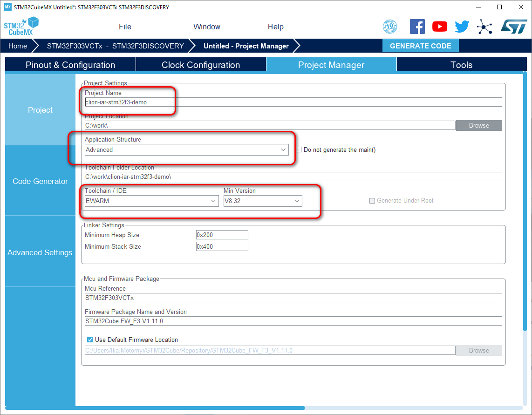The image size is (532, 415).
Task: Click the Mcu Reference field
Action: click(x=293, y=298)
